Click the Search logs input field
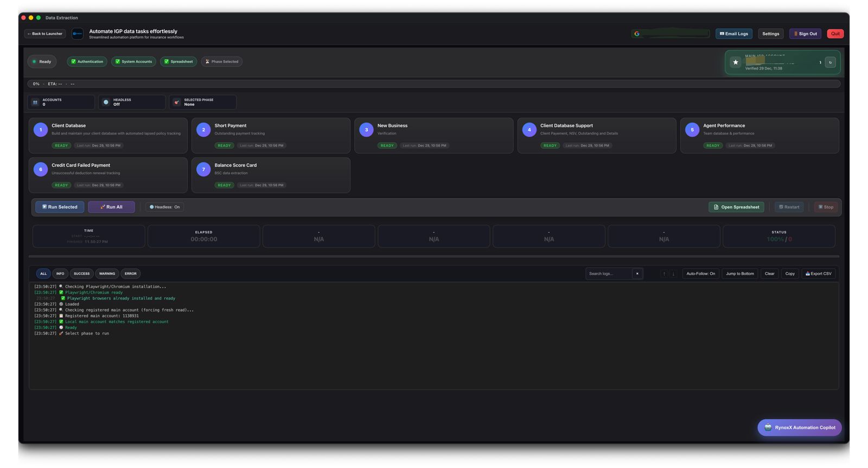The image size is (868, 468). tap(609, 274)
